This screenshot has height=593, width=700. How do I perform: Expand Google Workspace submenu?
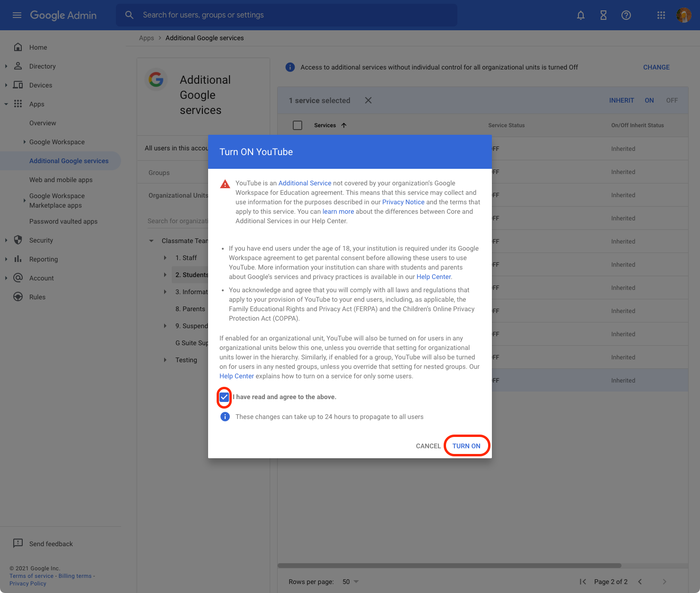pos(25,142)
